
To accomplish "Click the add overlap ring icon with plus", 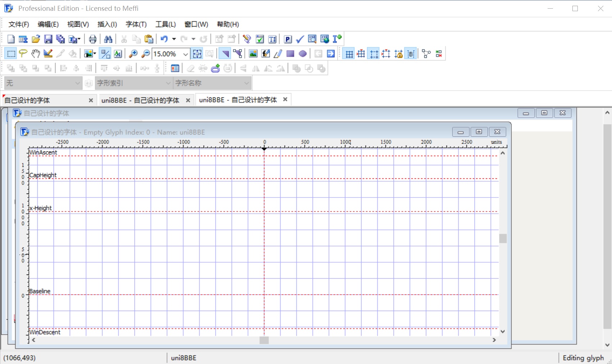I will pos(216,68).
